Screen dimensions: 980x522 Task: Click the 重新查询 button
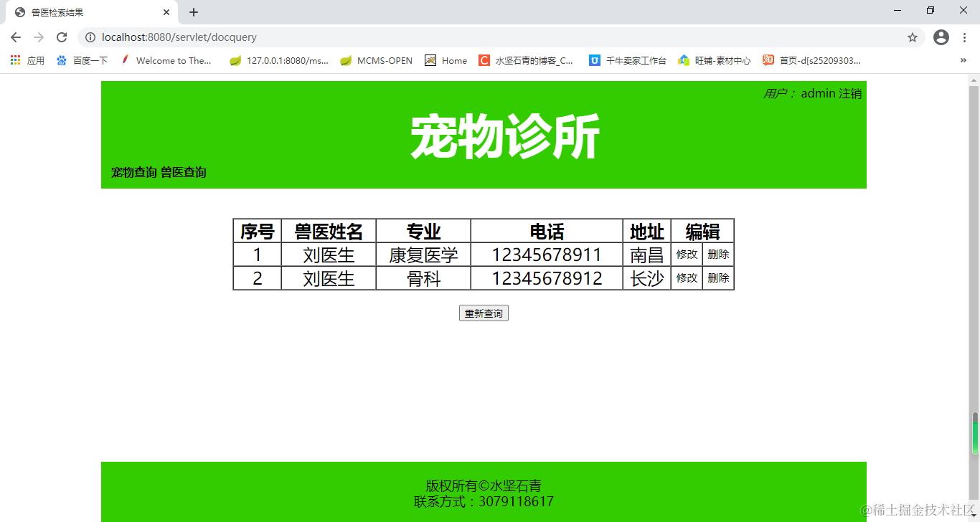coord(484,313)
